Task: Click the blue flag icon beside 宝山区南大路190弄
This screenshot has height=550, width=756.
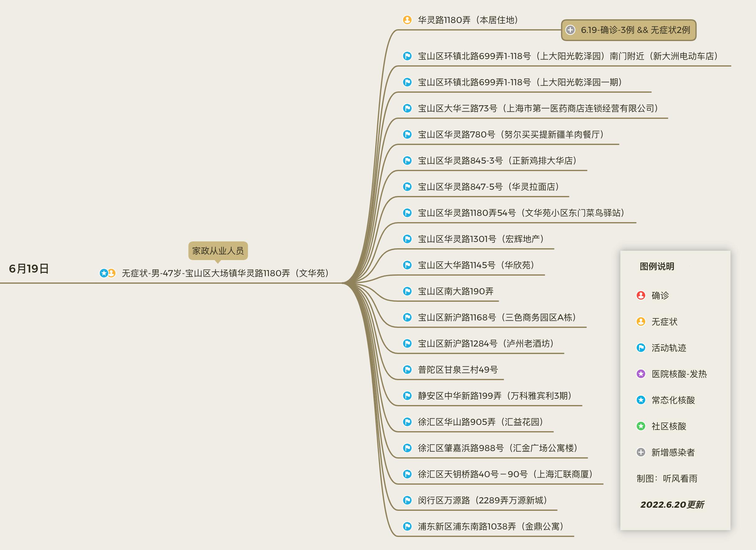Action: (x=407, y=291)
